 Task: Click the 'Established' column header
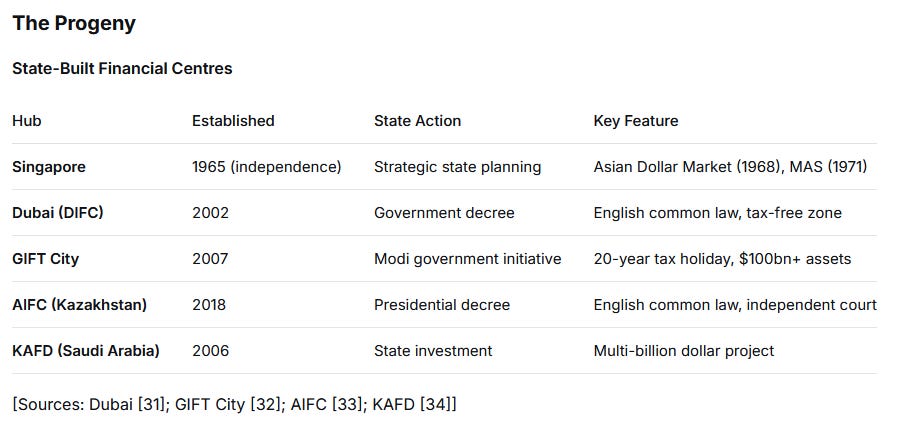[233, 121]
